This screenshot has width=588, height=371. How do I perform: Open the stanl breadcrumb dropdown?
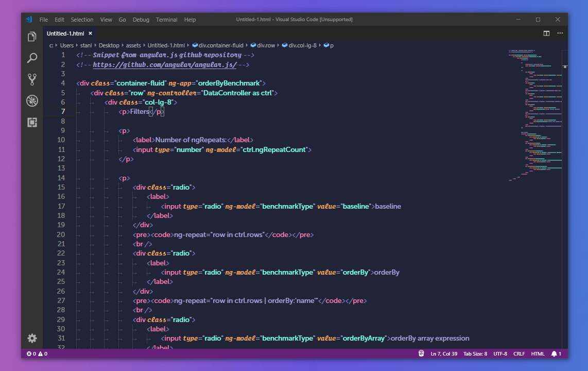(86, 45)
